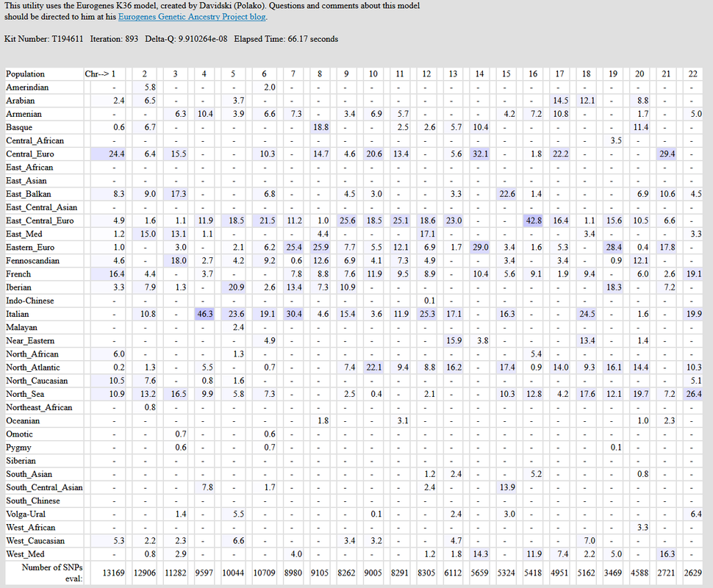The height and width of the screenshot is (588, 713).
Task: Click the French row label
Action: tap(18, 274)
